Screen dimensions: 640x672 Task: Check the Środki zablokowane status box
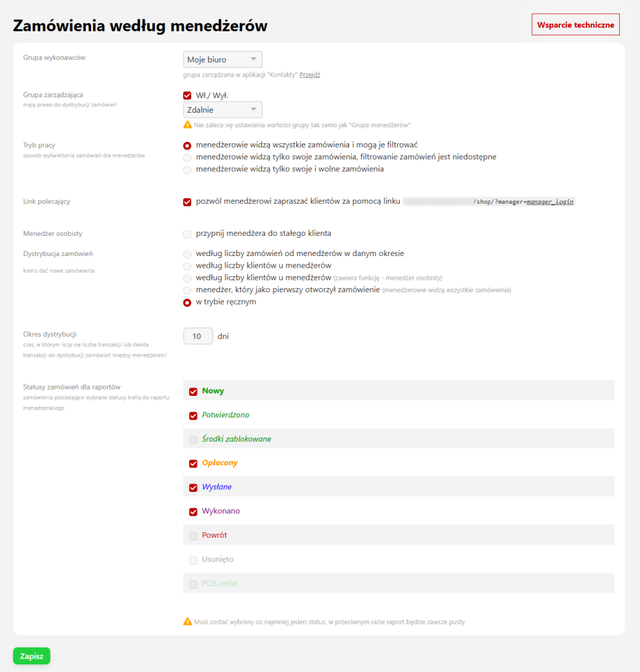(193, 440)
